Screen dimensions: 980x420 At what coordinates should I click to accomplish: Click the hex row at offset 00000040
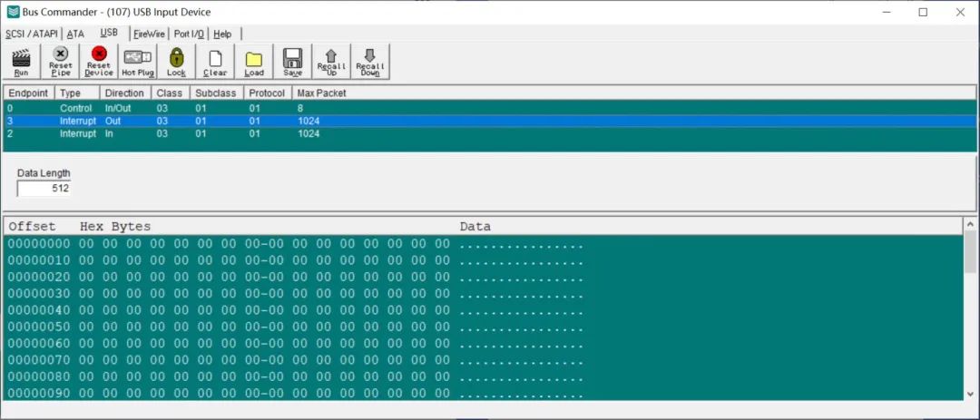pyautogui.click(x=483, y=310)
